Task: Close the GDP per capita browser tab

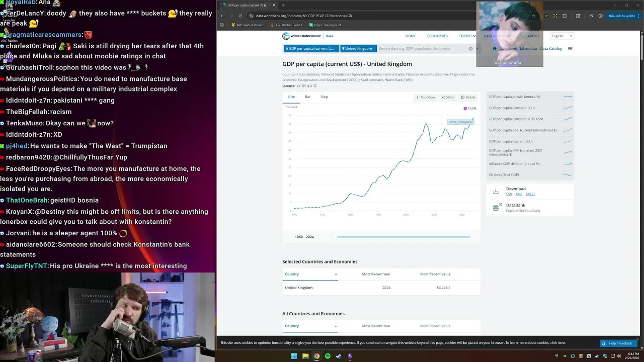Action: (275, 5)
